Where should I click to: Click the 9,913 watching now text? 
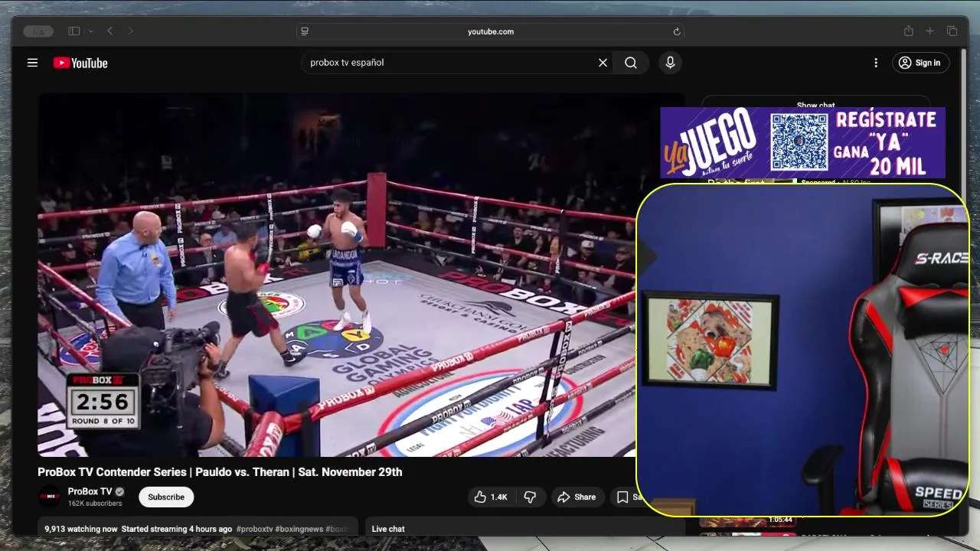[81, 529]
